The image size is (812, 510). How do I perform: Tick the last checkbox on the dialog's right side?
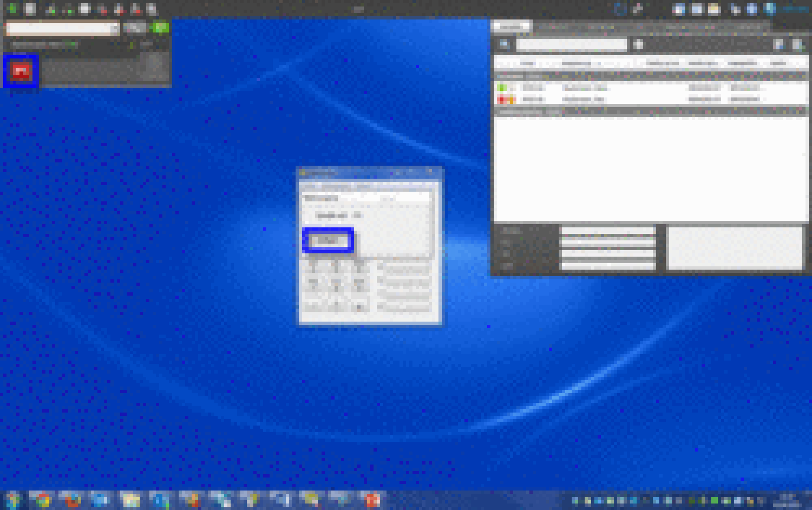click(380, 307)
